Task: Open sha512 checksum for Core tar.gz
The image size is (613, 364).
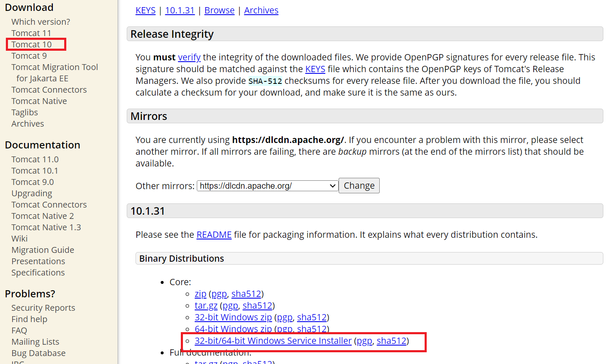Action: click(258, 306)
